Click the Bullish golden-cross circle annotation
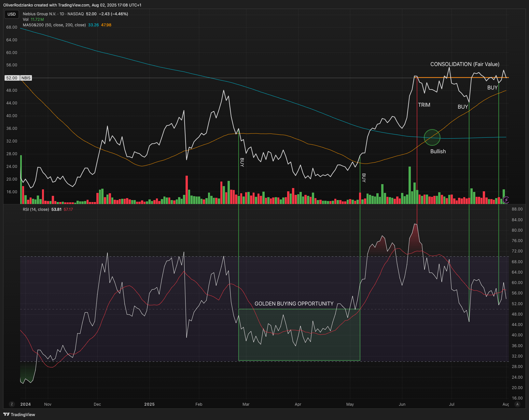The image size is (529, 420). point(432,137)
